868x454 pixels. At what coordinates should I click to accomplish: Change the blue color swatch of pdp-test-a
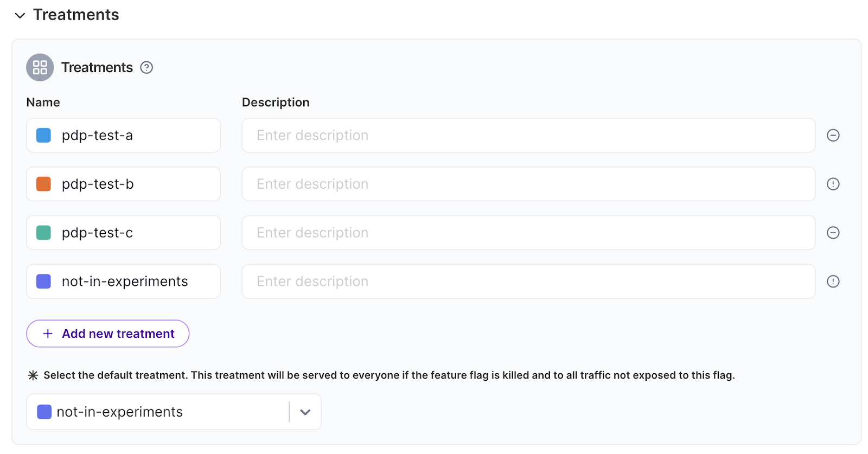[43, 136]
